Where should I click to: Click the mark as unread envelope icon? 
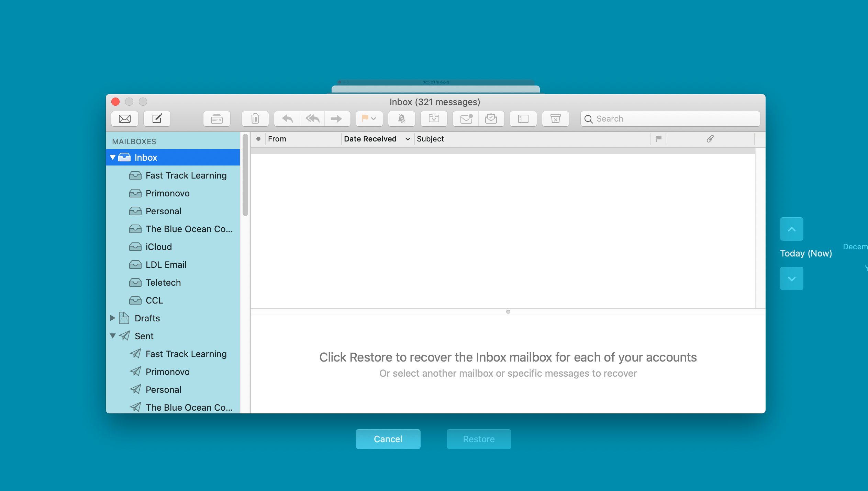click(x=466, y=119)
